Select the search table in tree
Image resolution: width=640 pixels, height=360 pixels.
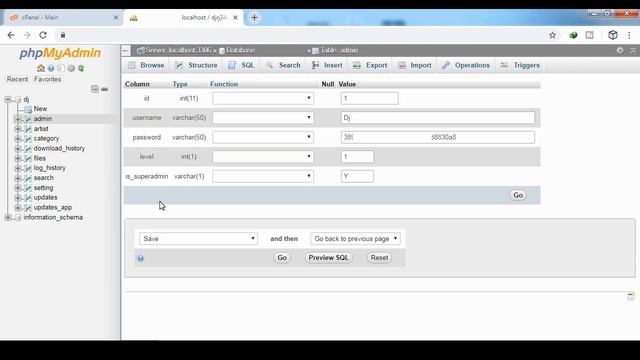pos(43,178)
